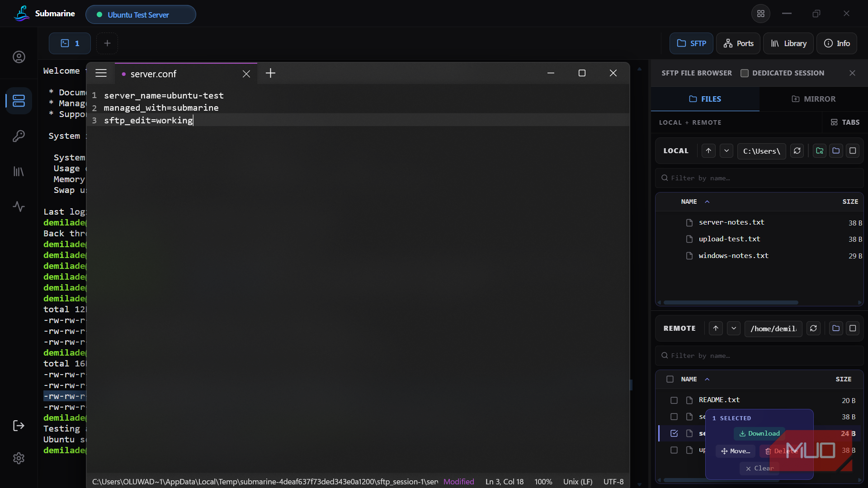
Task: Check the remote file starting with 'up'
Action: point(674,450)
